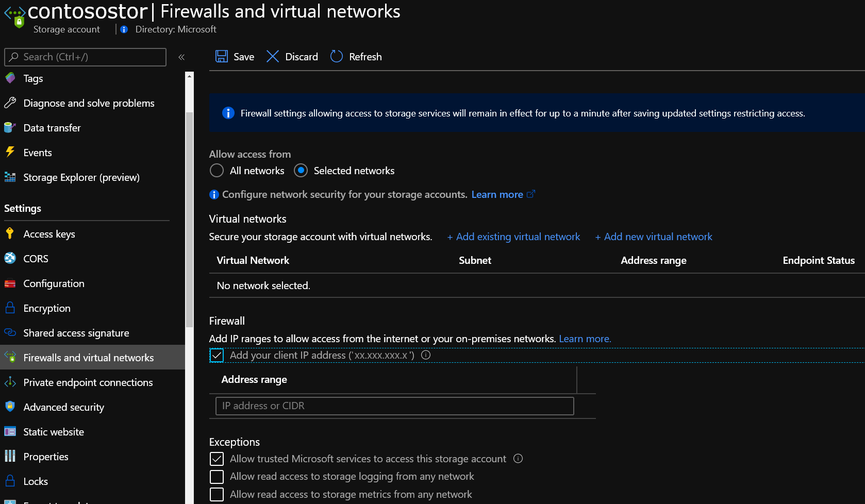Viewport: 865px width, 504px height.
Task: Click the CORS icon
Action: pos(10,258)
